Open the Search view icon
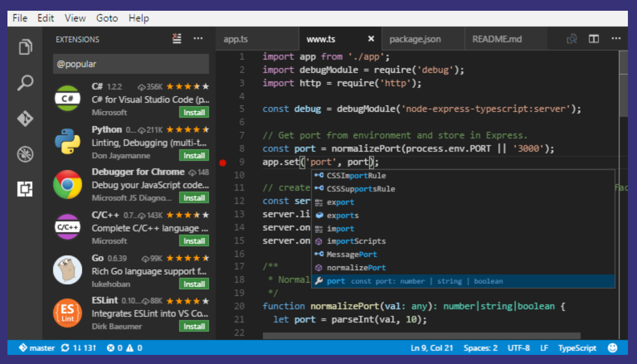This screenshot has width=637, height=364. tap(25, 83)
